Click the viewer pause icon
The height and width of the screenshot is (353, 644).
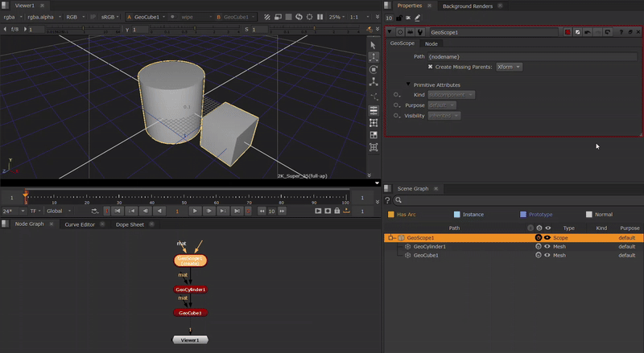[321, 16]
